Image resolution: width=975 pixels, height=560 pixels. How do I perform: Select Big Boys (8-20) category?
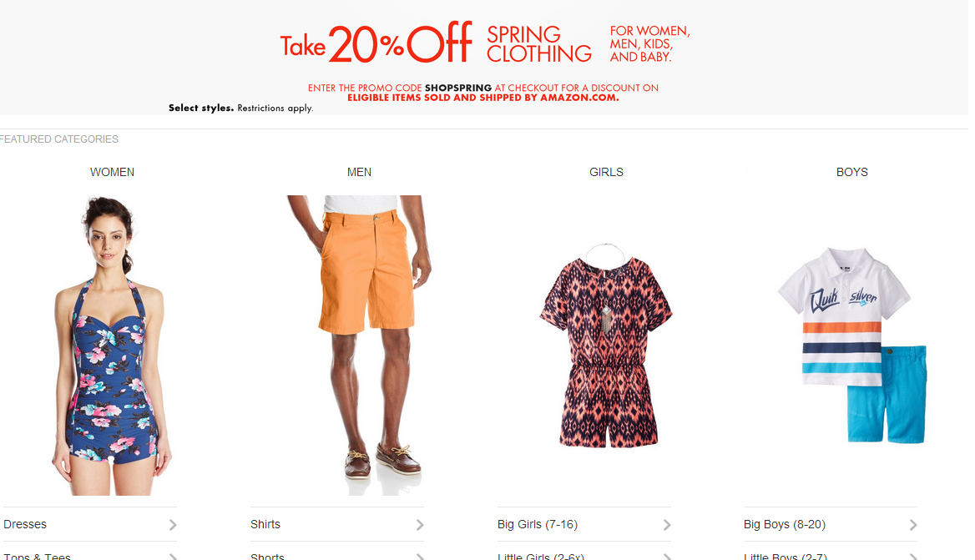[785, 525]
